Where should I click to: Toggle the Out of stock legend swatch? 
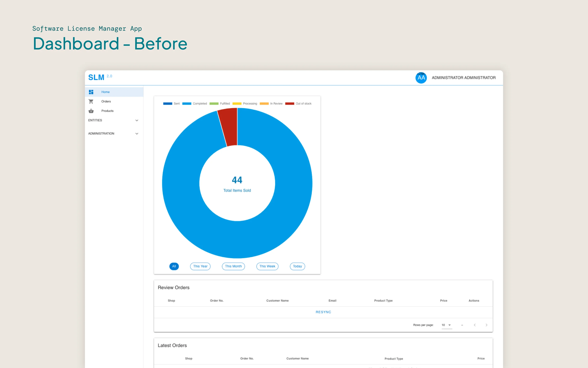[290, 104]
